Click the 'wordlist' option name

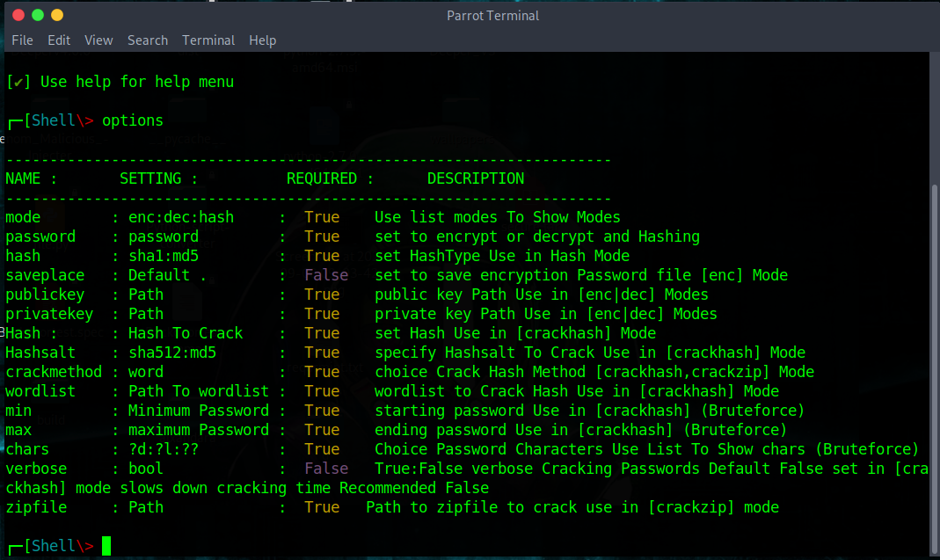[40, 391]
